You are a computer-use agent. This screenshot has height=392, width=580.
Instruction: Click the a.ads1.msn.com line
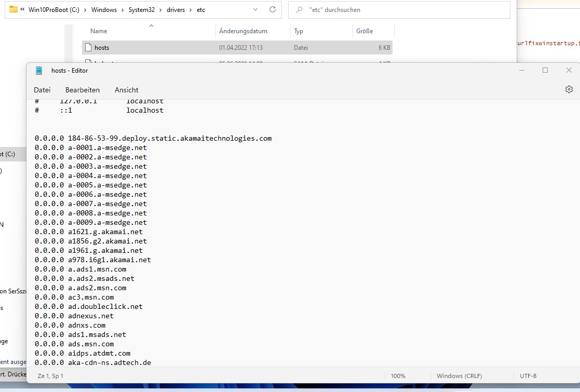pos(80,269)
